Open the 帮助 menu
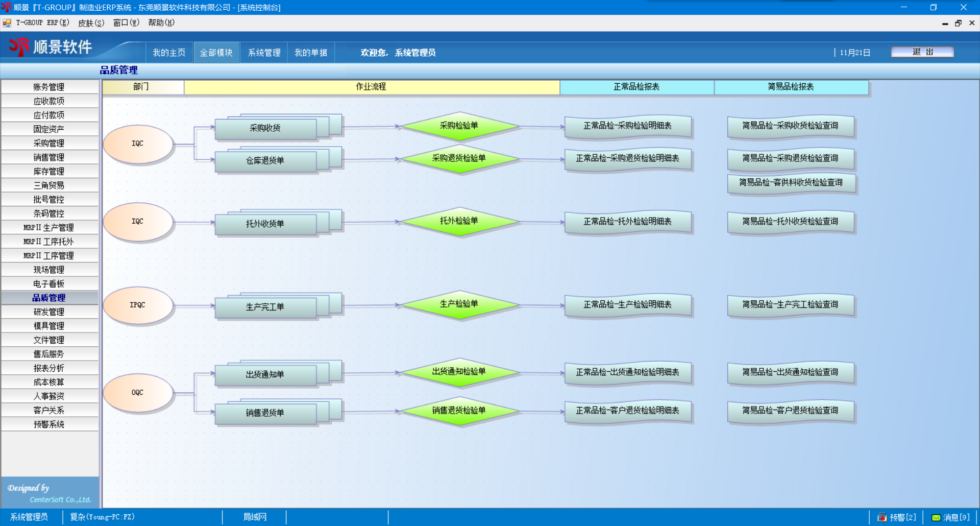The image size is (980, 526). [161, 23]
